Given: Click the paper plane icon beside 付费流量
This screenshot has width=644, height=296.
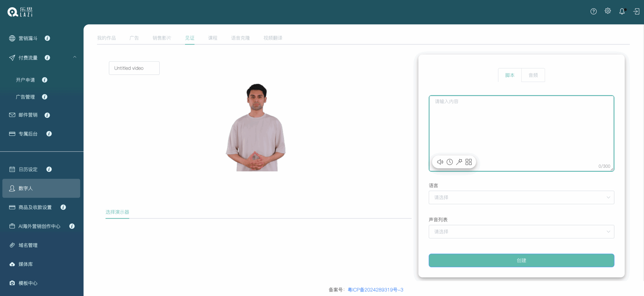Looking at the screenshot, I should [12, 58].
